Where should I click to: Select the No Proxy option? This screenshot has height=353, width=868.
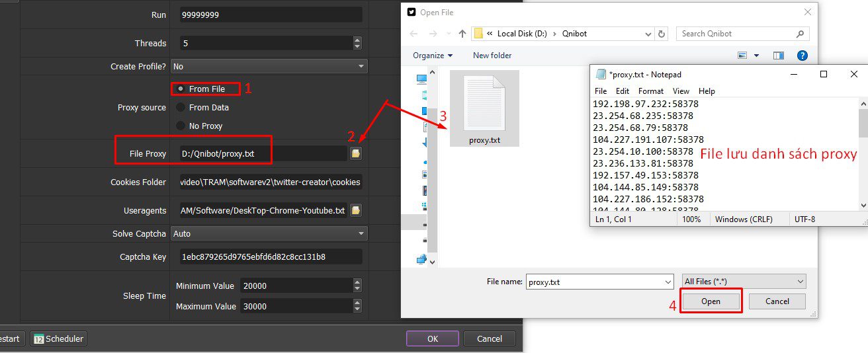(x=181, y=126)
